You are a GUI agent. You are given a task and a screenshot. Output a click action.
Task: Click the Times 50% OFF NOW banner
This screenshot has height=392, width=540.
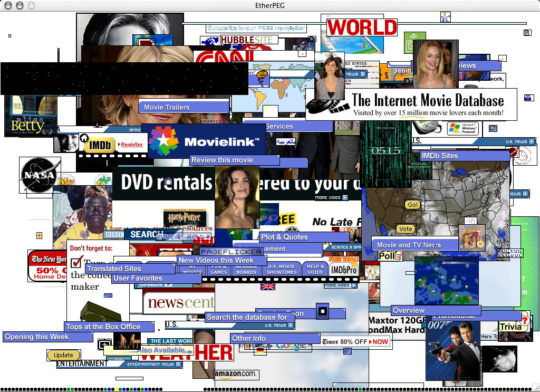coord(355,342)
